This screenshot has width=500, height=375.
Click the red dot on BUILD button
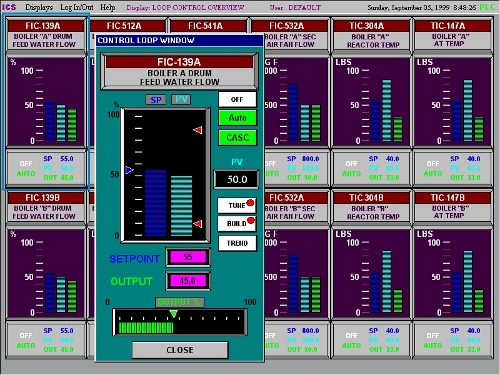(x=251, y=220)
